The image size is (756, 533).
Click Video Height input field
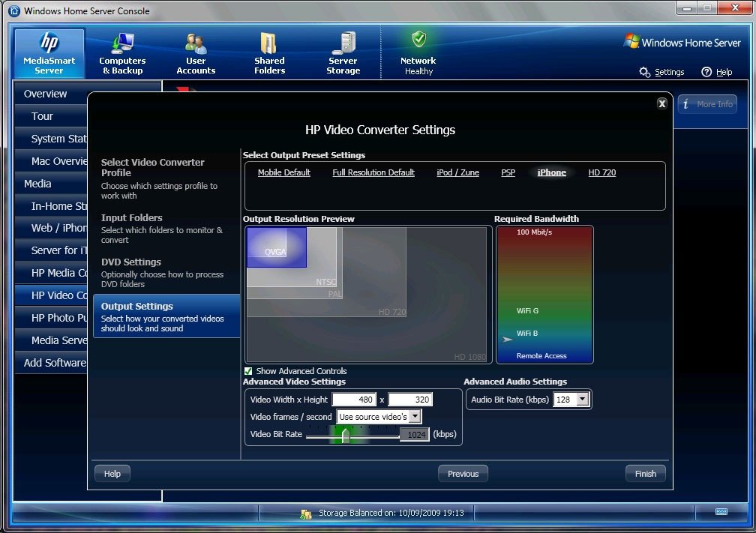410,400
